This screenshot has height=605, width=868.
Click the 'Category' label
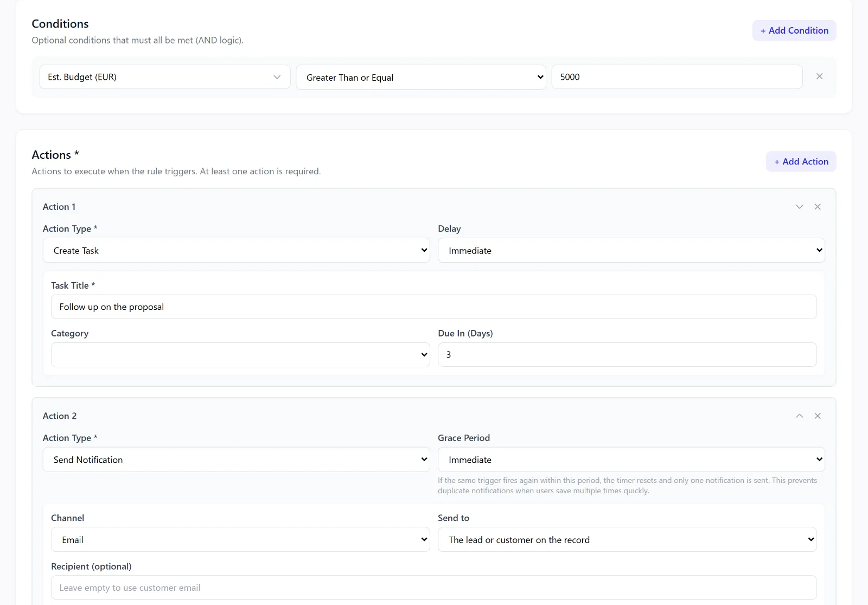pos(70,333)
